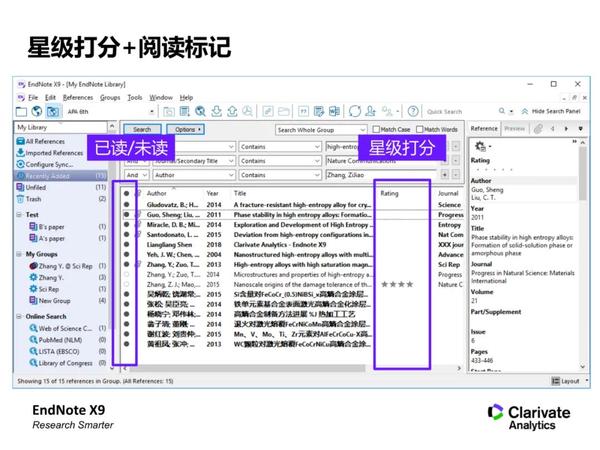
Task: Click the Zhang, Ziliao search text field
Action: [x=381, y=175]
